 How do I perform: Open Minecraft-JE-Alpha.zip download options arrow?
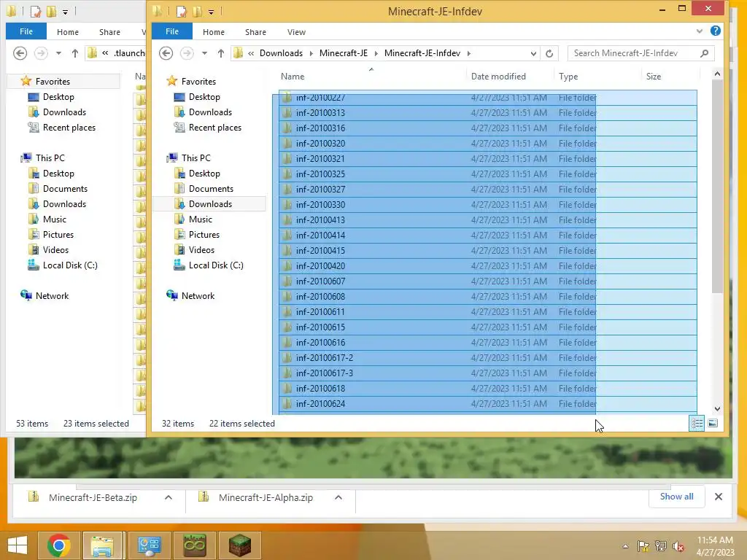click(x=338, y=497)
